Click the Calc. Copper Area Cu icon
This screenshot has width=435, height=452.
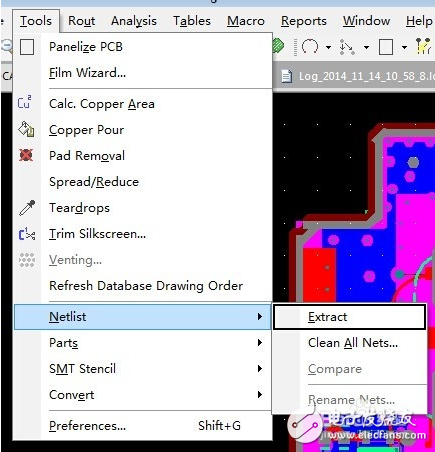pos(25,102)
